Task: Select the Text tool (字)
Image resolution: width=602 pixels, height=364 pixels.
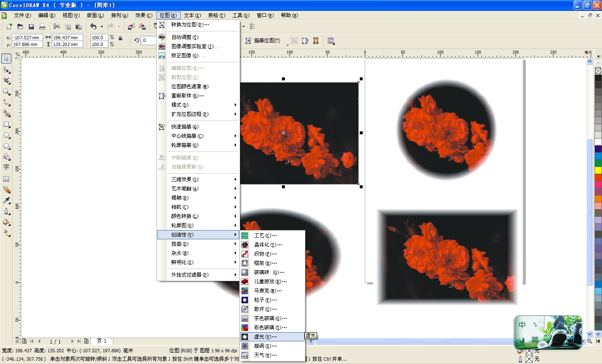Action: tap(6, 168)
